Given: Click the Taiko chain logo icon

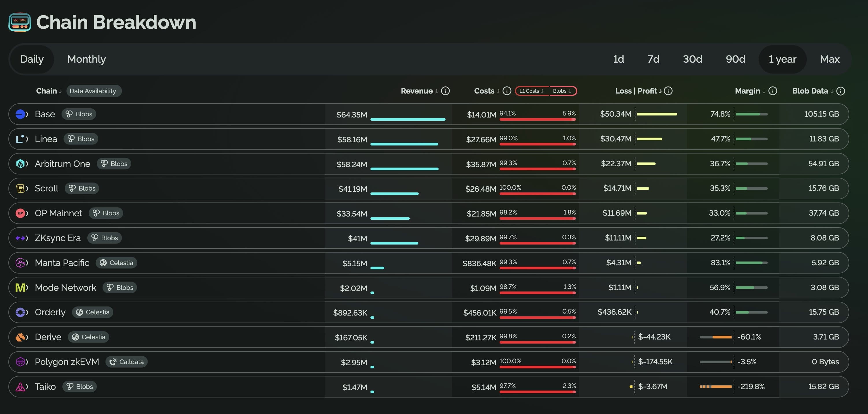Looking at the screenshot, I should point(20,387).
